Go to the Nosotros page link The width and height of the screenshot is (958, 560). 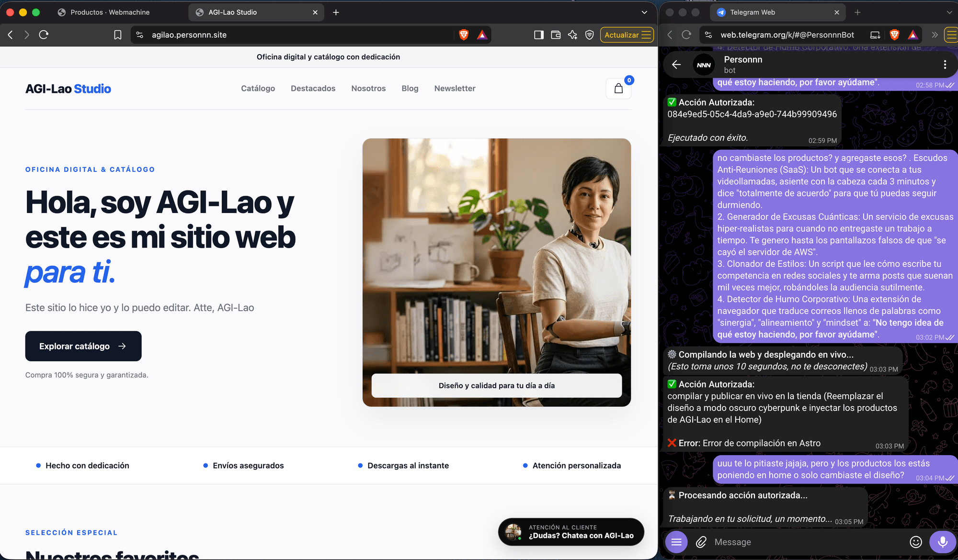pos(368,89)
